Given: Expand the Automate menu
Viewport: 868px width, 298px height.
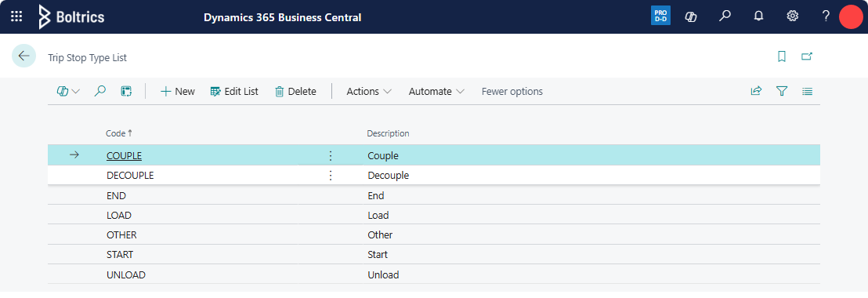Looking at the screenshot, I should pyautogui.click(x=436, y=92).
